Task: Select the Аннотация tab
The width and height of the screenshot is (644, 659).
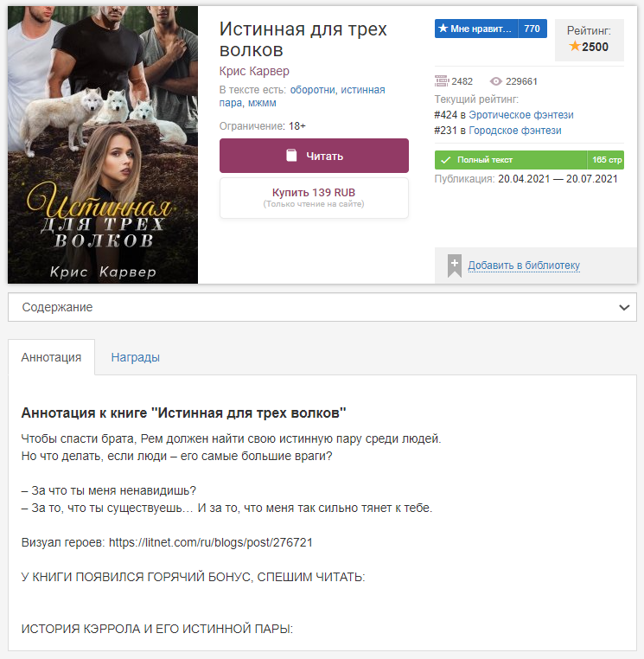Action: 51,357
